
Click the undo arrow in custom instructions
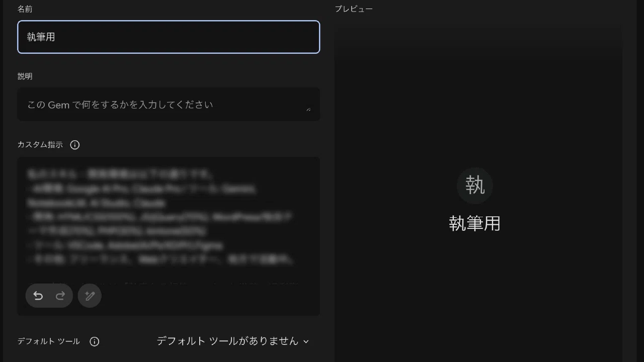tap(38, 296)
